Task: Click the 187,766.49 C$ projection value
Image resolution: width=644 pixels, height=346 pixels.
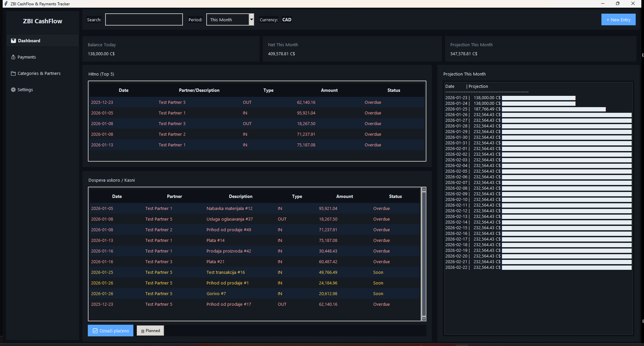Action: pyautogui.click(x=487, y=109)
